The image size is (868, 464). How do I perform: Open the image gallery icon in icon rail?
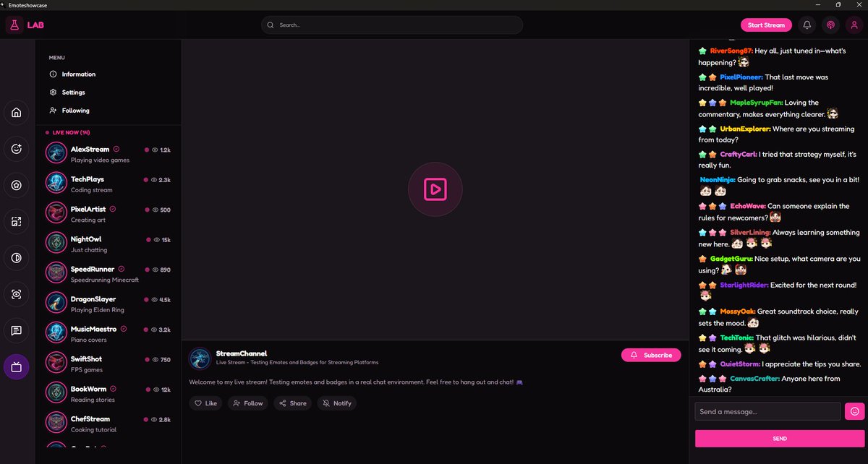pyautogui.click(x=17, y=222)
